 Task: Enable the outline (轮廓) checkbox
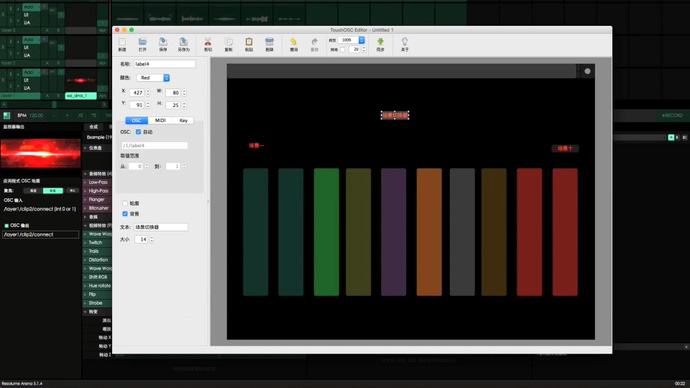tap(125, 203)
